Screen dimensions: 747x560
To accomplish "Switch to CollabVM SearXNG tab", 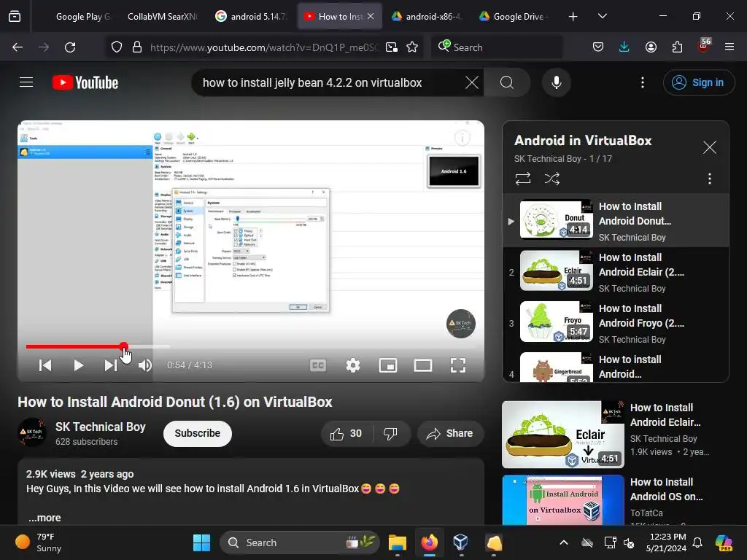I will [163, 16].
